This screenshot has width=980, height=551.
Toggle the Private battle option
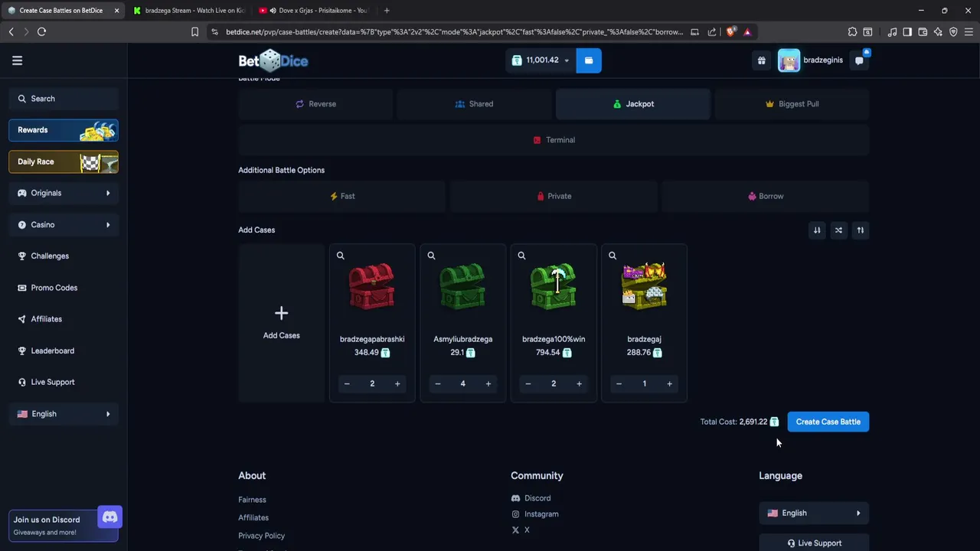[x=554, y=196]
